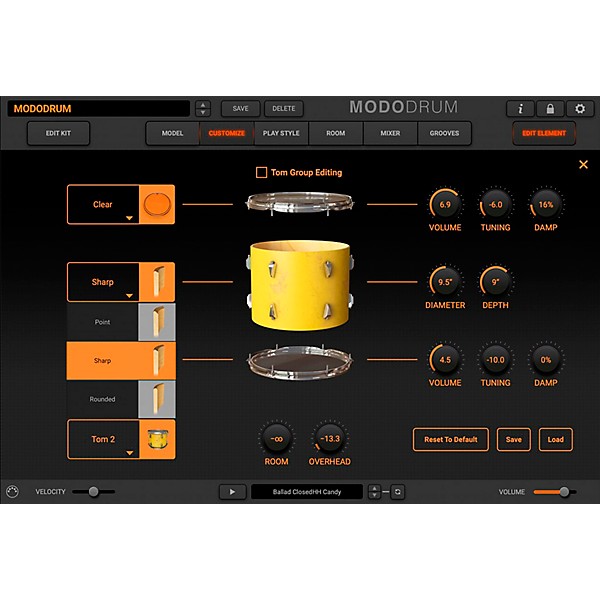Viewport: 600px width, 600px height.
Task: Click the DELETE preset button
Action: [x=284, y=109]
